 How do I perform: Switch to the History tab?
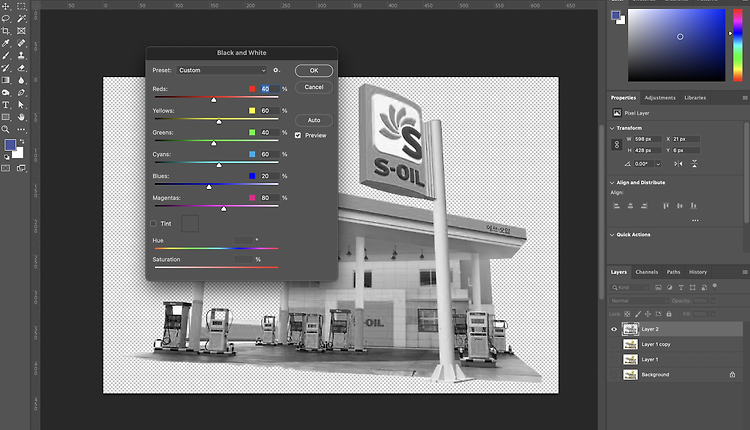[698, 272]
